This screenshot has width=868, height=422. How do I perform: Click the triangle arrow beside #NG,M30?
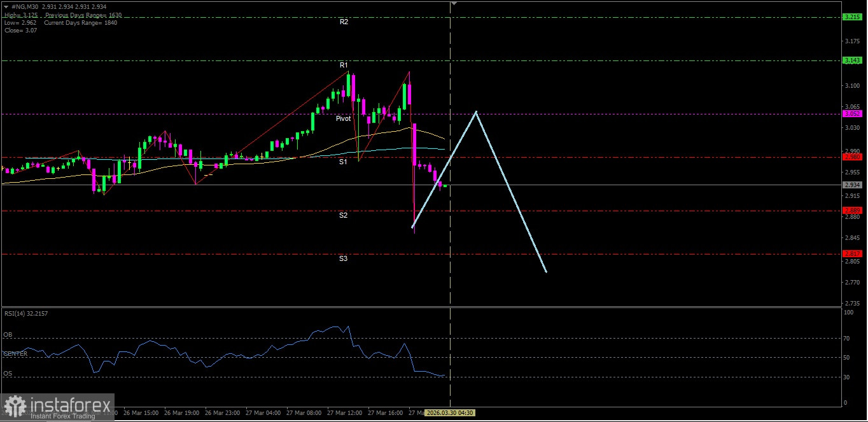6,7
